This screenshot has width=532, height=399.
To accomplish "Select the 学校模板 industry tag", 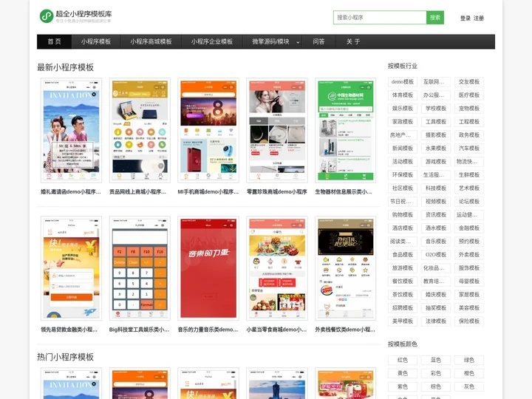I will (x=436, y=108).
